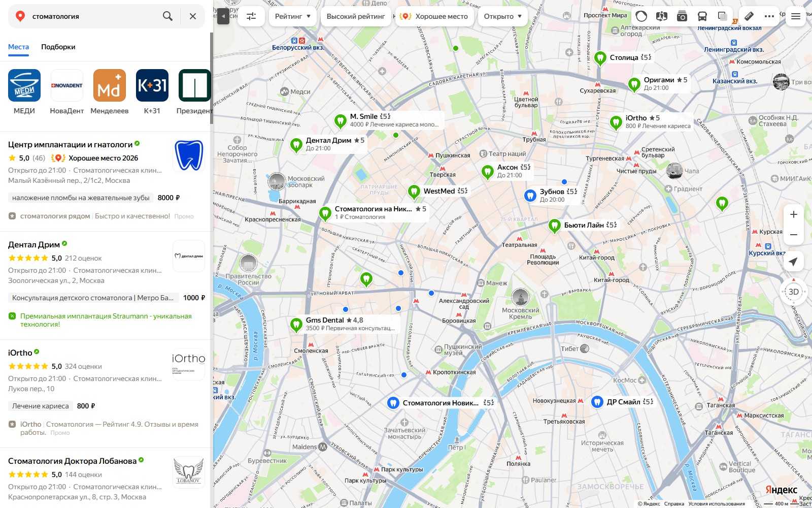Enable street panoramas map icon
Viewport: 812px width, 508px height.
pyautogui.click(x=661, y=16)
